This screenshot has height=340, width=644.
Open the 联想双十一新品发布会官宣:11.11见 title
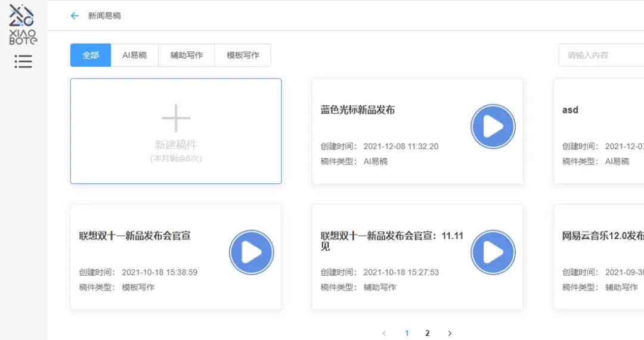392,241
